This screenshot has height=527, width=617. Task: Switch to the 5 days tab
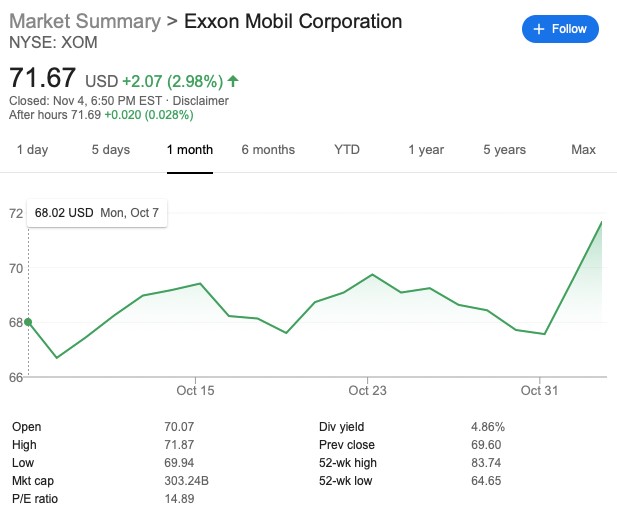pyautogui.click(x=110, y=150)
